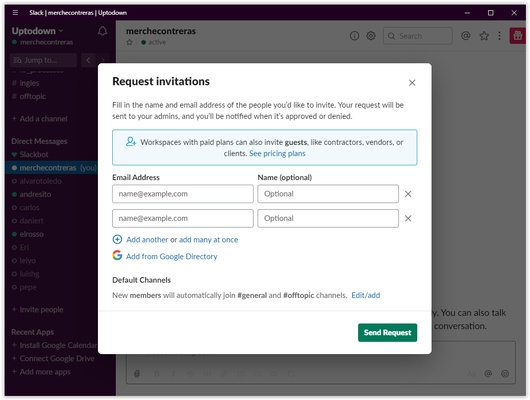Click the plus circle add icon
Screen dimensions: 530x400
[117, 239]
